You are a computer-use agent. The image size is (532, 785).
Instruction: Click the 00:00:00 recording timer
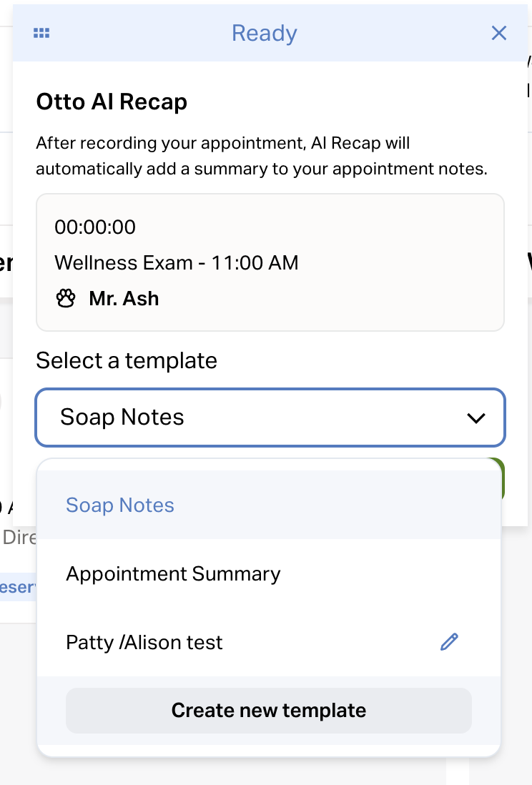95,227
